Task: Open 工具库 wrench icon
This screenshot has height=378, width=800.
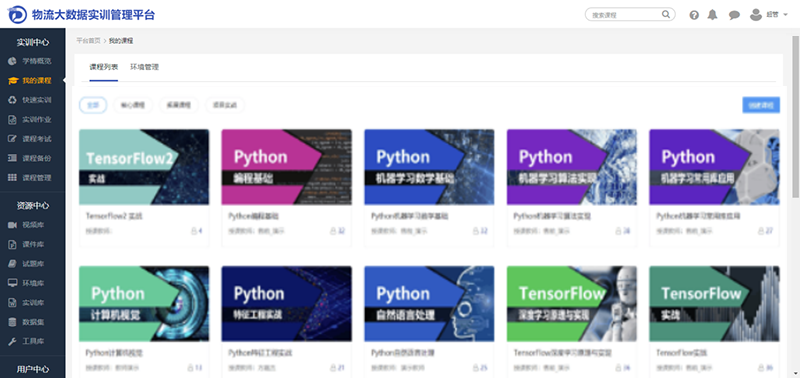Action: (x=13, y=341)
